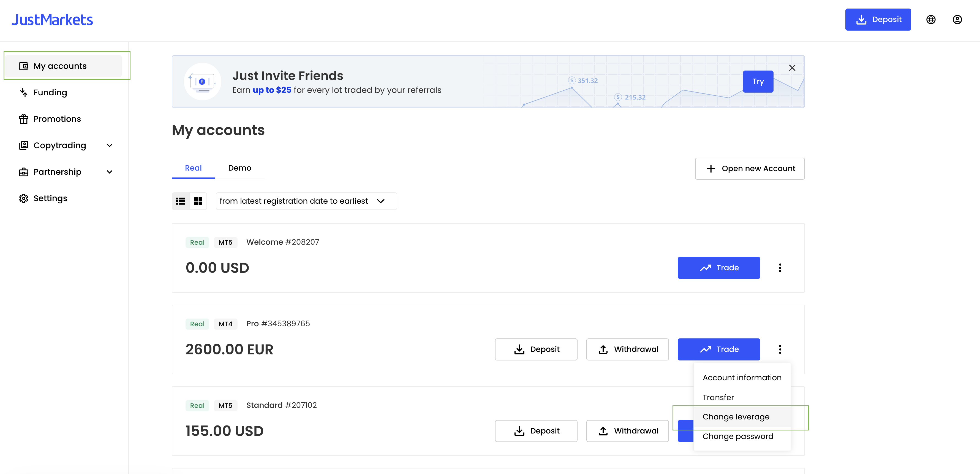Open the user profile icon
The width and height of the screenshot is (980, 474).
click(x=957, y=19)
